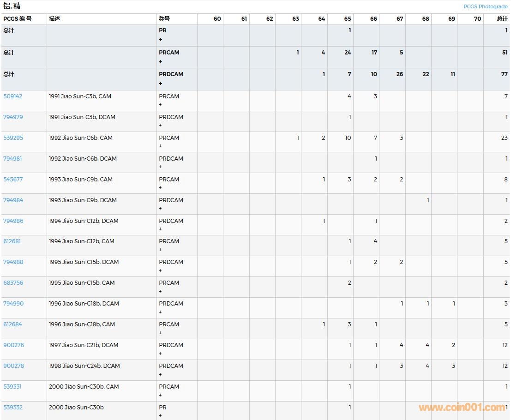This screenshot has width=511, height=420.
Task: Click the 683756 coin link
Action: (x=13, y=283)
